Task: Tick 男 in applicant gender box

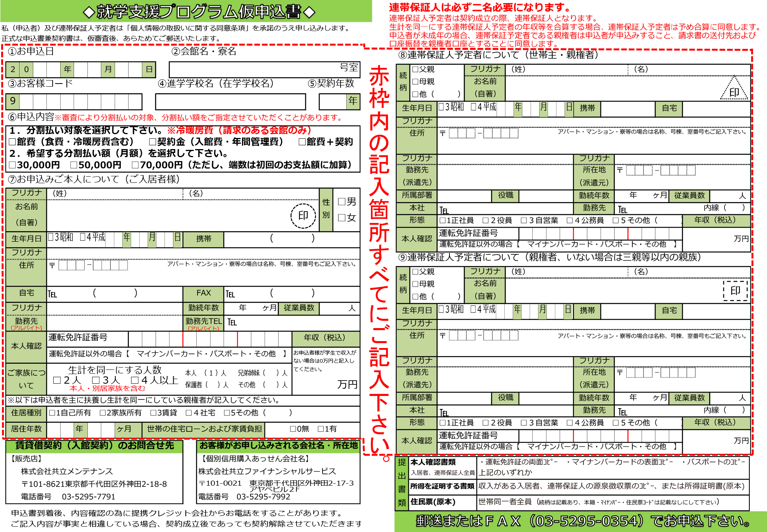Action: (342, 202)
